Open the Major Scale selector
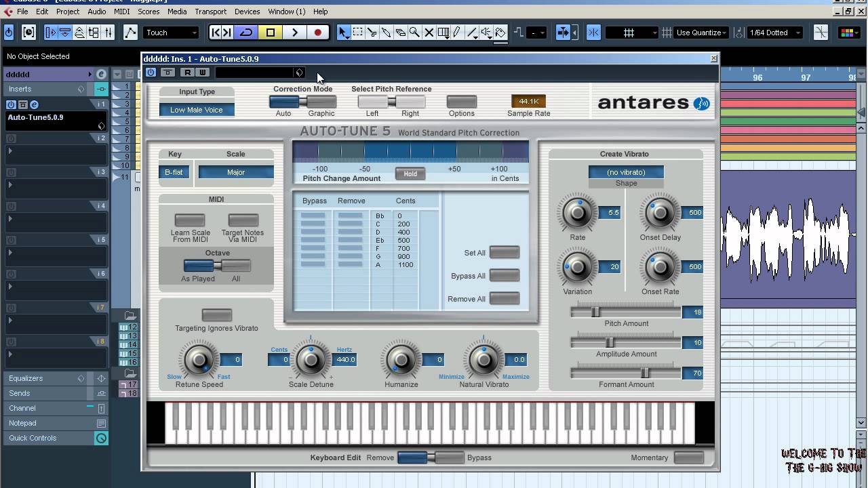This screenshot has width=868, height=488. (x=236, y=172)
